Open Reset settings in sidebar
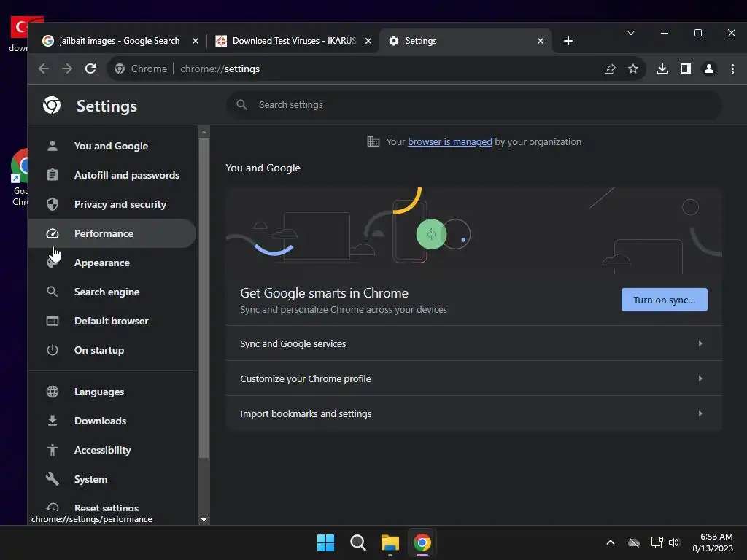This screenshot has height=560, width=747. (112, 508)
